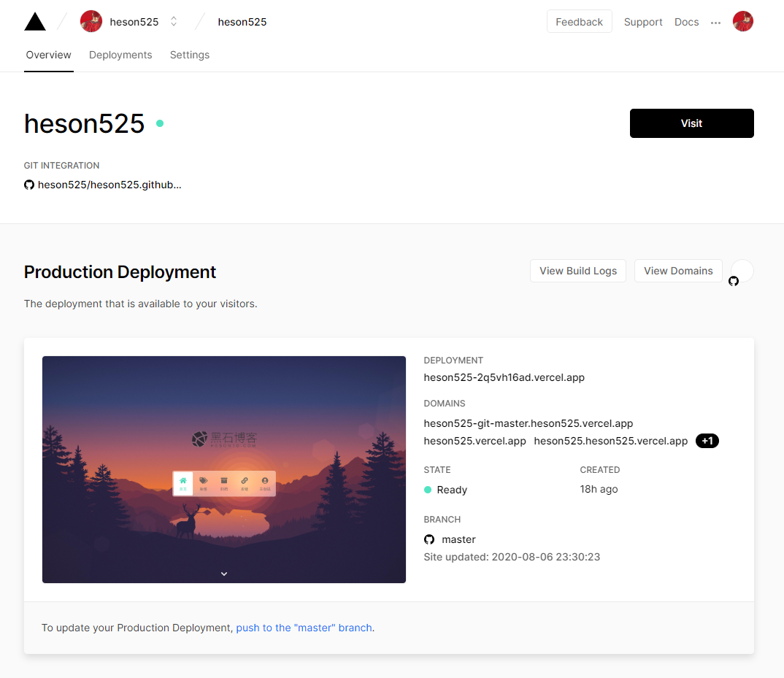784x678 pixels.
Task: Click the green status dot beside project title
Action: point(160,123)
